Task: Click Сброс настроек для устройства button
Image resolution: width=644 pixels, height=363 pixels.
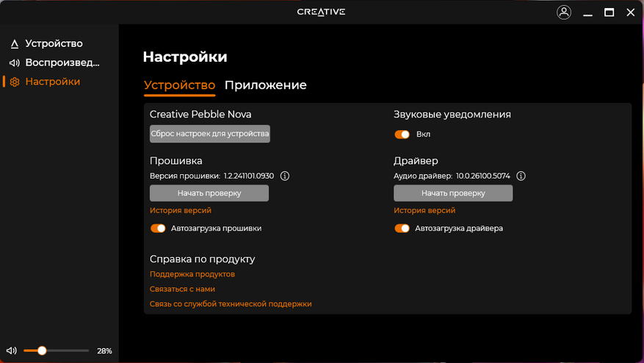Action: (209, 134)
